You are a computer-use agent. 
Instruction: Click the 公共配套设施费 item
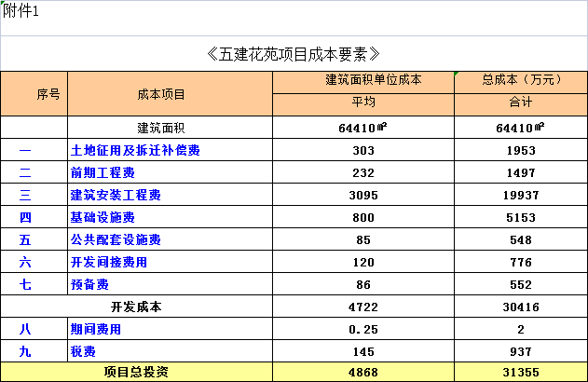coord(116,239)
